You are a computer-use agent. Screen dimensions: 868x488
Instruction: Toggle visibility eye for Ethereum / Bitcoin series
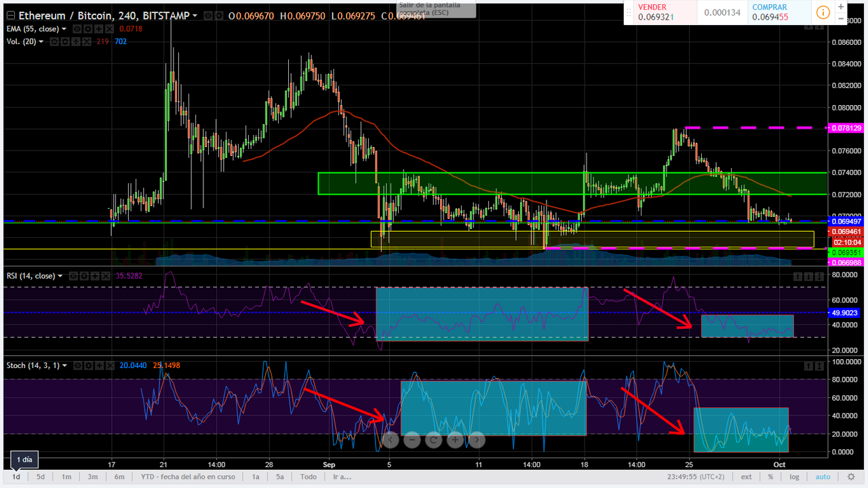[x=208, y=16]
